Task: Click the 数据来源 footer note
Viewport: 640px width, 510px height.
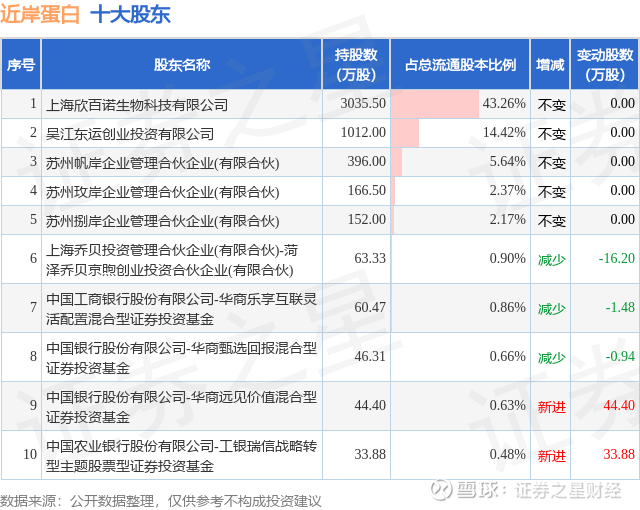Action: point(161,501)
